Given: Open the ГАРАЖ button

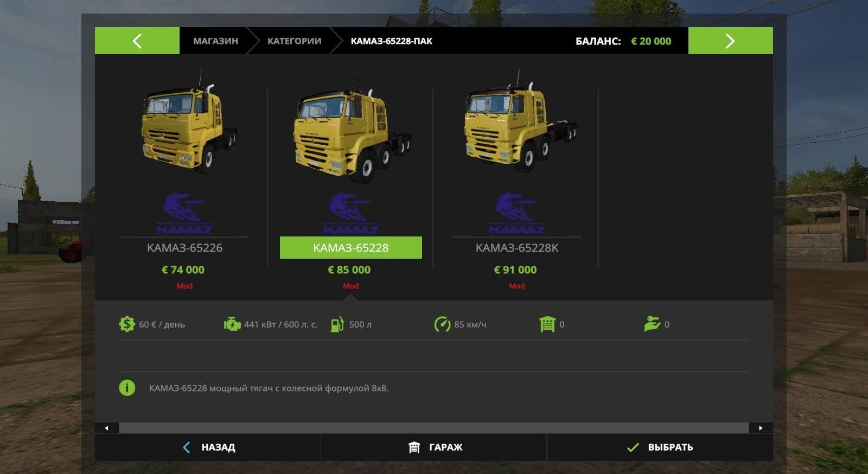Looking at the screenshot, I should pos(434,447).
